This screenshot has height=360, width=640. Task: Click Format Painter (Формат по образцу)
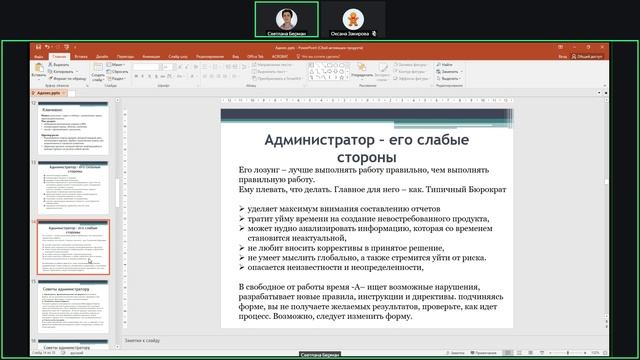tap(67, 78)
